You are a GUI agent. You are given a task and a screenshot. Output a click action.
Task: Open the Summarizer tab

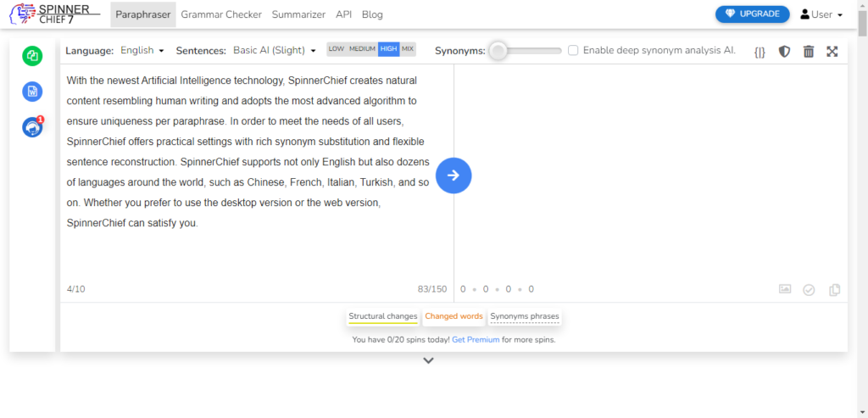299,14
